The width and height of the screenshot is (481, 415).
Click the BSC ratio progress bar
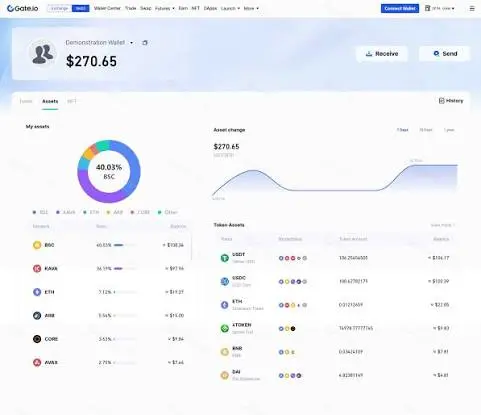coord(125,245)
